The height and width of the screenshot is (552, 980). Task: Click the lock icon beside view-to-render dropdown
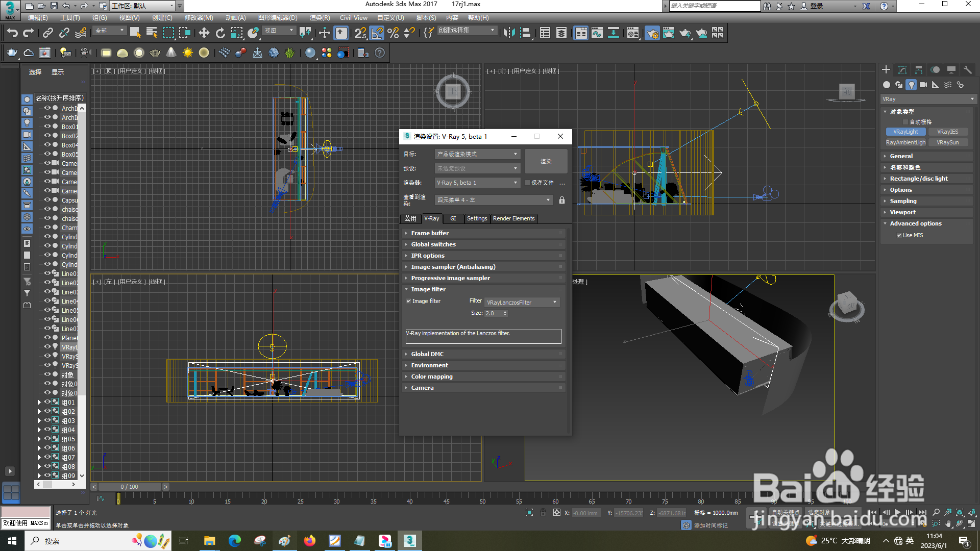coord(562,200)
